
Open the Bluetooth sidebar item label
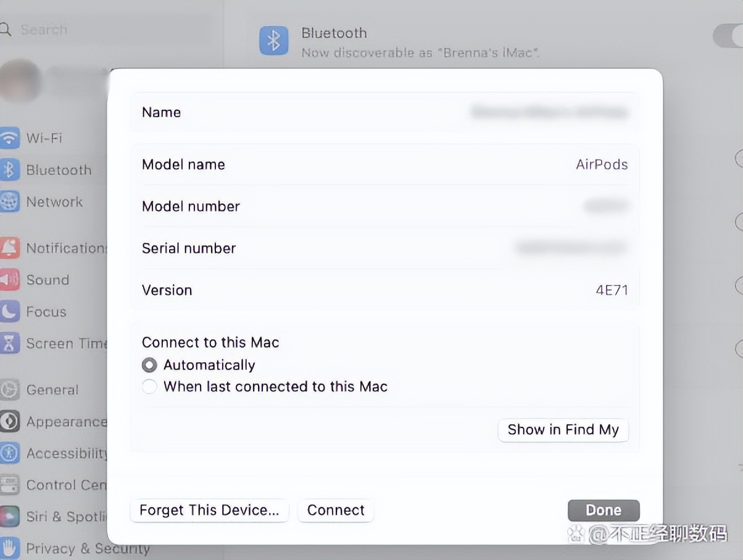click(x=59, y=170)
